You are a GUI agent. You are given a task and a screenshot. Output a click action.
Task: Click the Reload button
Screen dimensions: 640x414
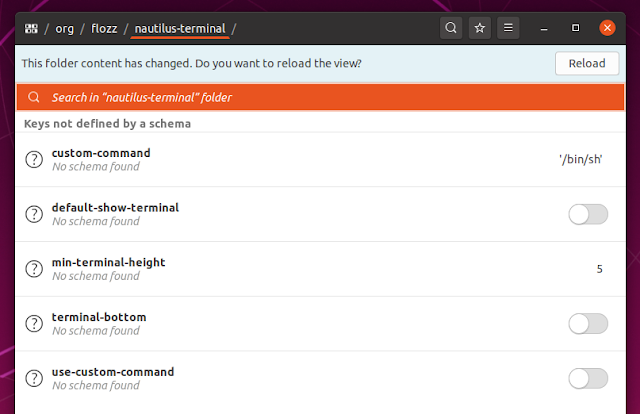tap(587, 63)
